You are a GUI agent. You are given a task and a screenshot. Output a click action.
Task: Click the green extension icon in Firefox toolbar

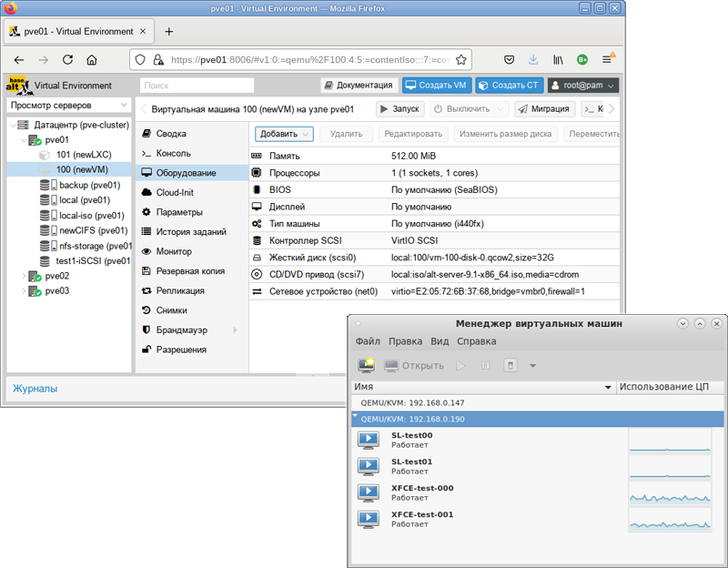pyautogui.click(x=581, y=59)
